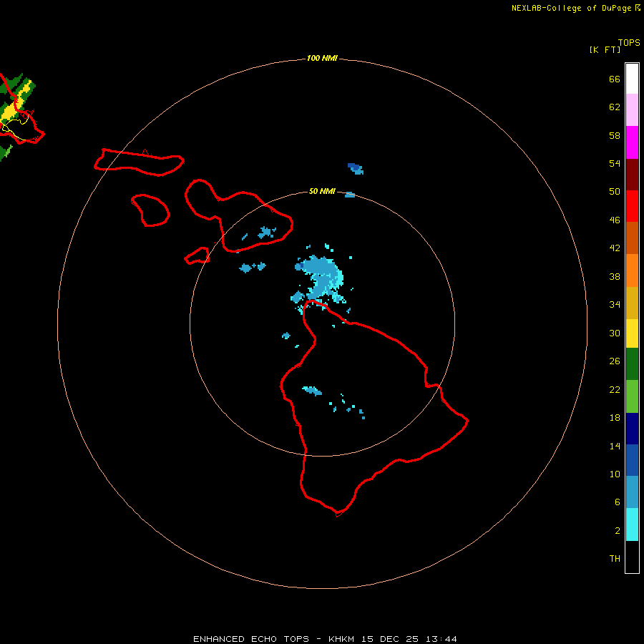The height and width of the screenshot is (644, 644).
Task: Click the legend value 46
Action: tap(615, 220)
